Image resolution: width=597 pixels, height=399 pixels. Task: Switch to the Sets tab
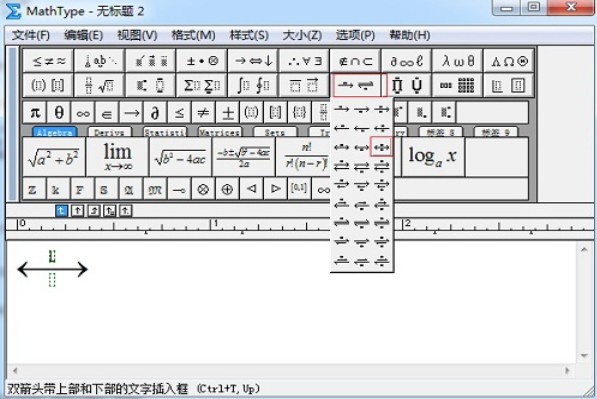[x=275, y=132]
